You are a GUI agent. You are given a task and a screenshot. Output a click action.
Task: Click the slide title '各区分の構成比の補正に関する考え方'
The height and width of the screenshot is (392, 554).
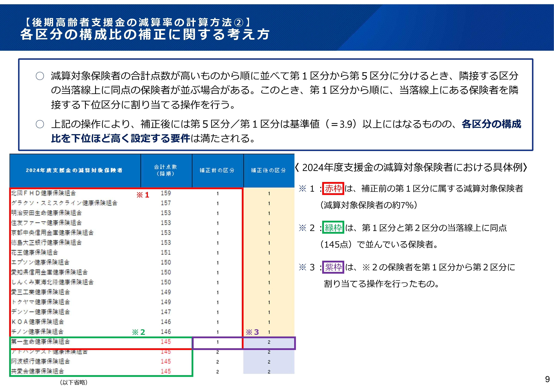(x=145, y=34)
